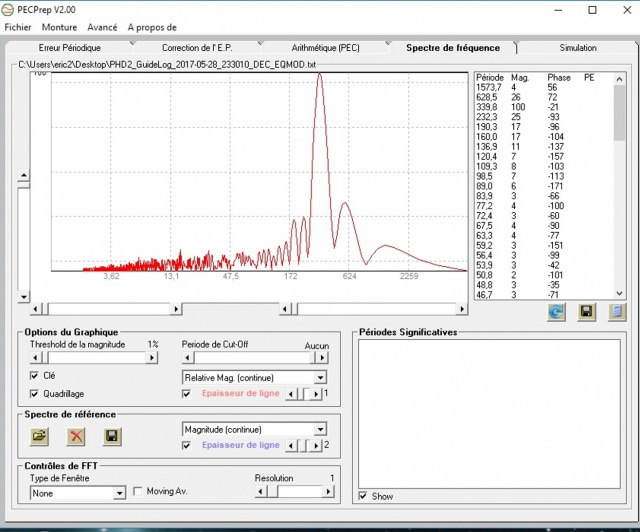Click the save period list floppy icon

[586, 312]
